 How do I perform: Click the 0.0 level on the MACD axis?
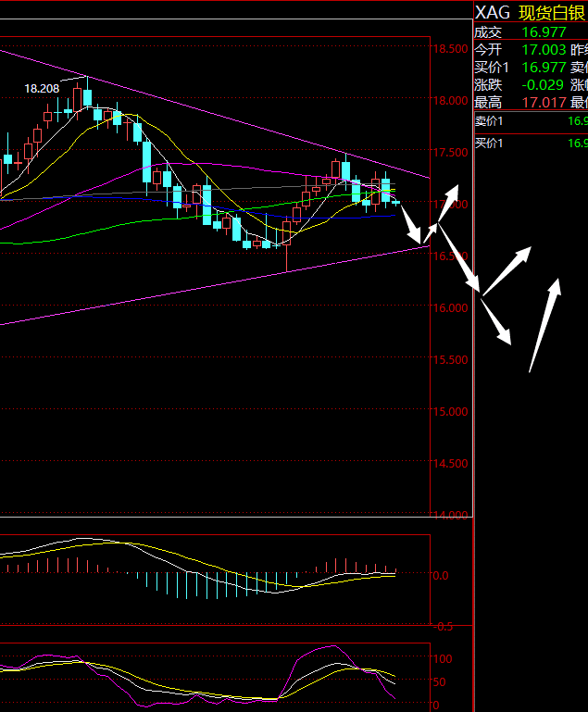(x=441, y=575)
